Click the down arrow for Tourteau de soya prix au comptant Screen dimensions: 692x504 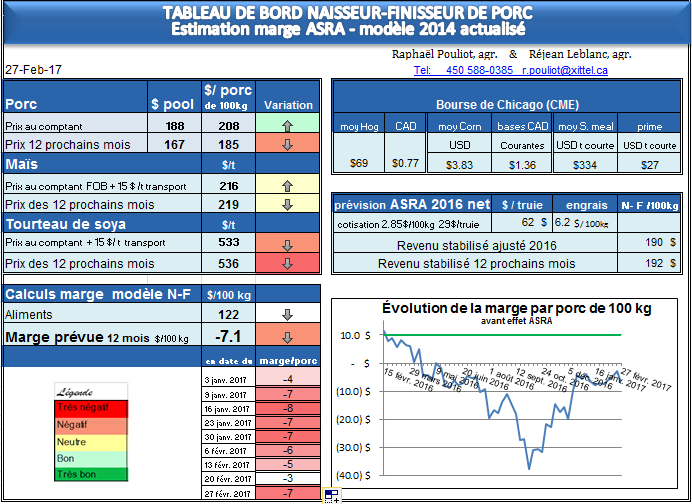pyautogui.click(x=288, y=245)
